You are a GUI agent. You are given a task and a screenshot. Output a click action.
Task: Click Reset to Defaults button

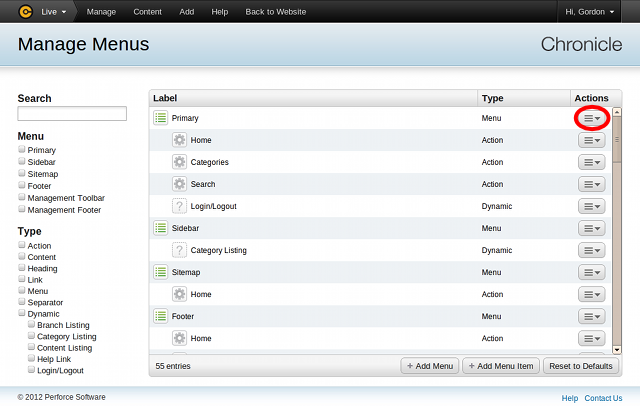click(574, 366)
